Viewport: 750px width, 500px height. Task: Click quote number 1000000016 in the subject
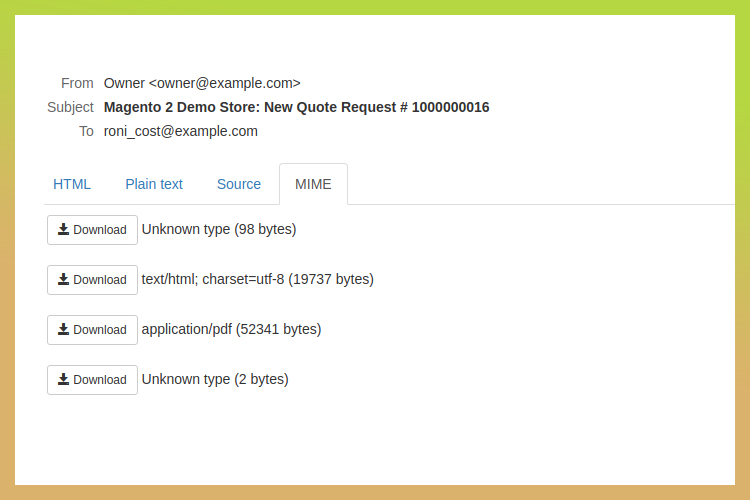449,107
